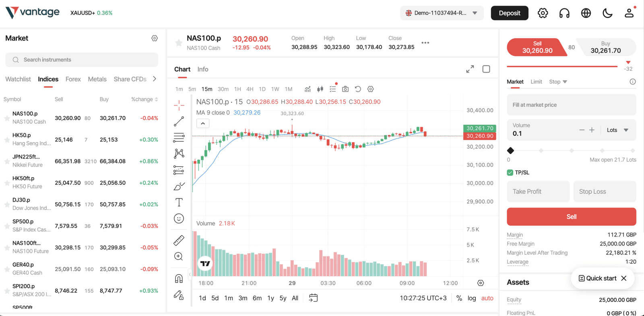Select the Limit order tab
644x316 pixels.
tap(536, 82)
